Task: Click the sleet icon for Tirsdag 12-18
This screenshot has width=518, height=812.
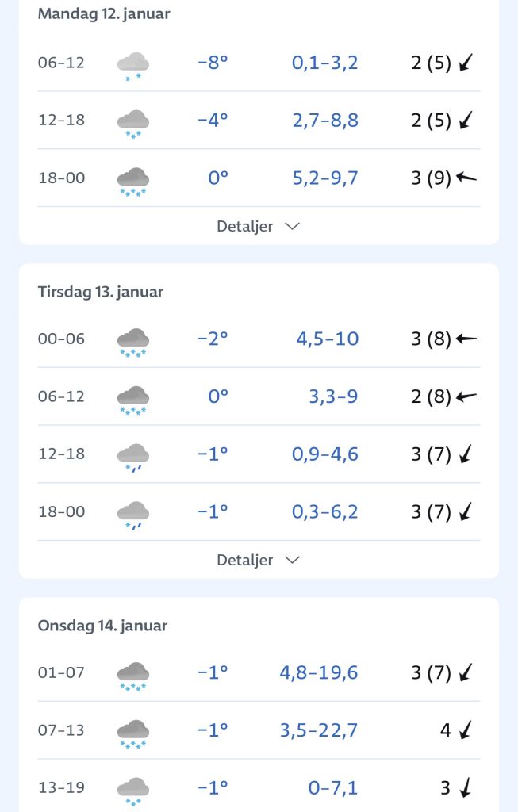Action: point(132,456)
